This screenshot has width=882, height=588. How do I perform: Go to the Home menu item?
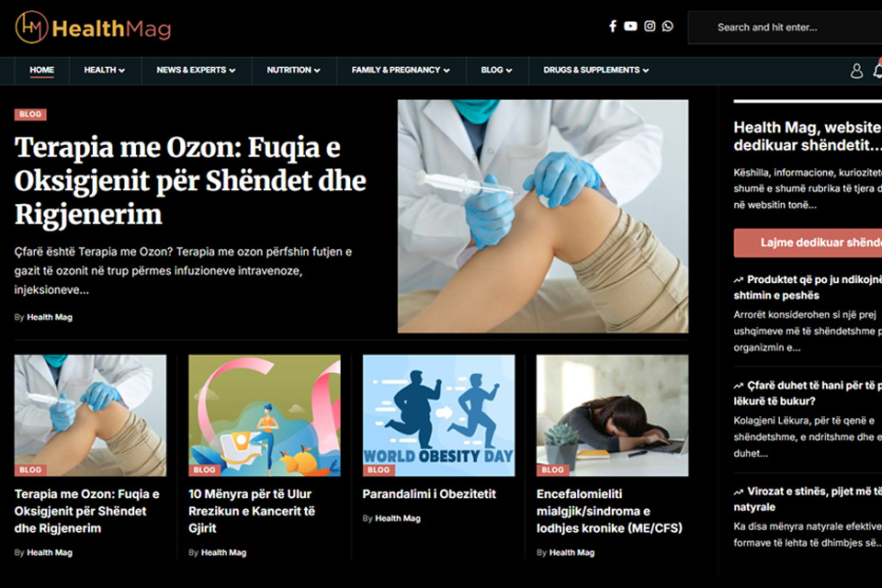click(x=41, y=71)
